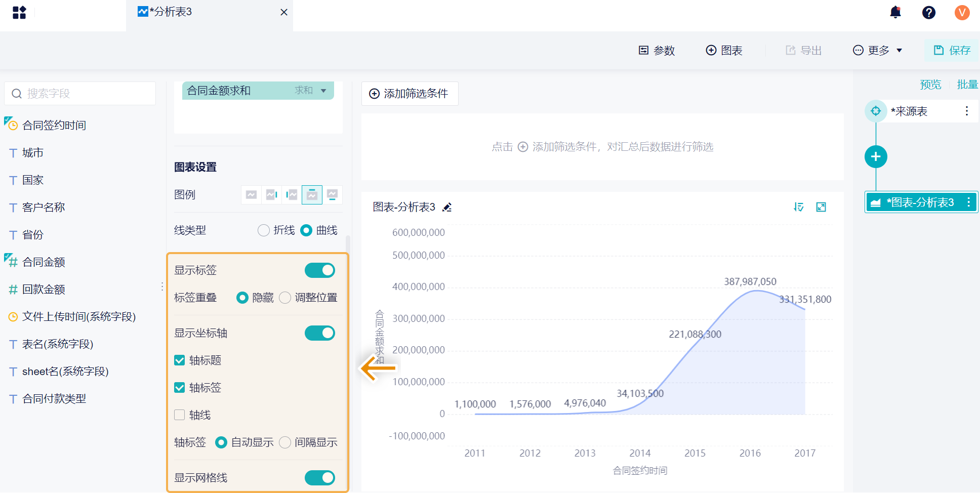This screenshot has height=493, width=980.
Task: Select the 回款金额 field
Action: coord(44,289)
